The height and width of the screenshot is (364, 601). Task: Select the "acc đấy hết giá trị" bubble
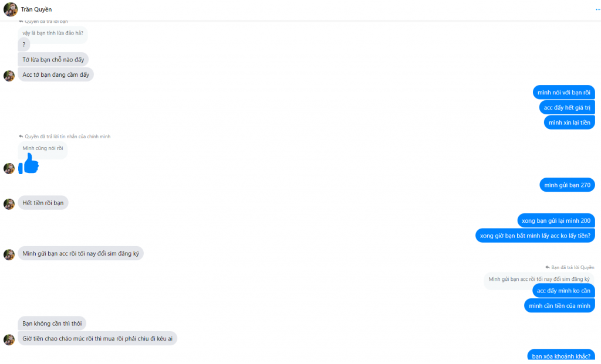tap(567, 108)
